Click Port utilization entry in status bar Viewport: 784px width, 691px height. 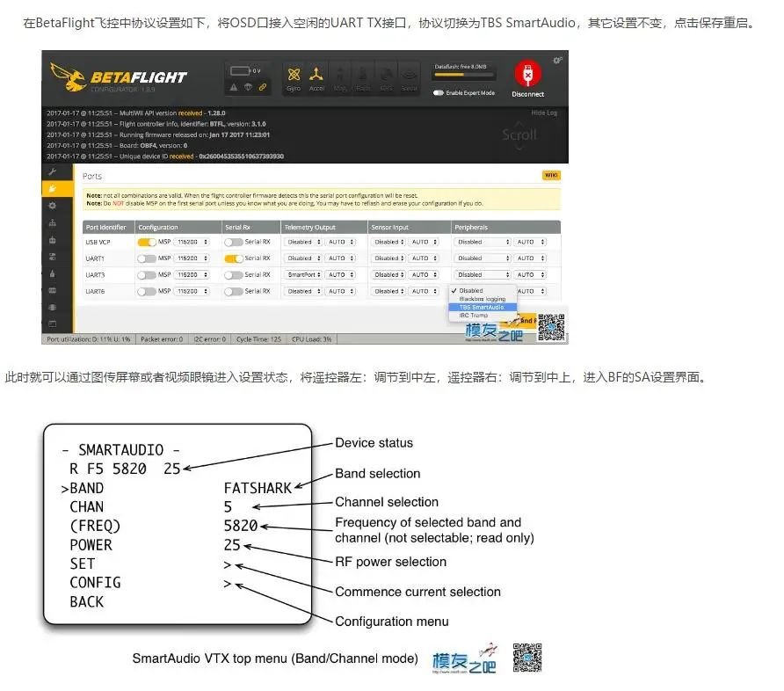click(x=89, y=339)
